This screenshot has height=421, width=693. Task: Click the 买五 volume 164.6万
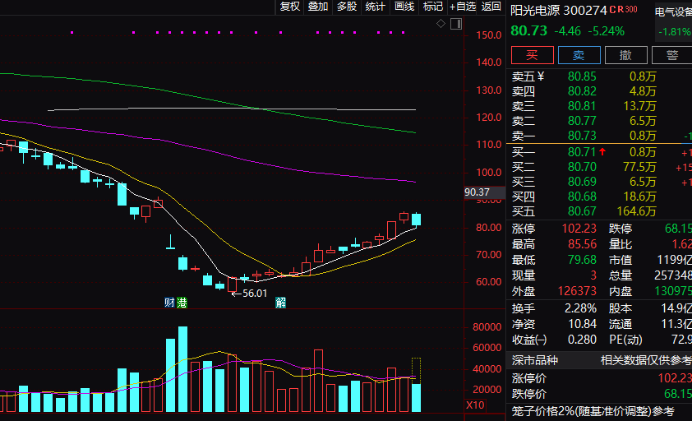coord(636,212)
